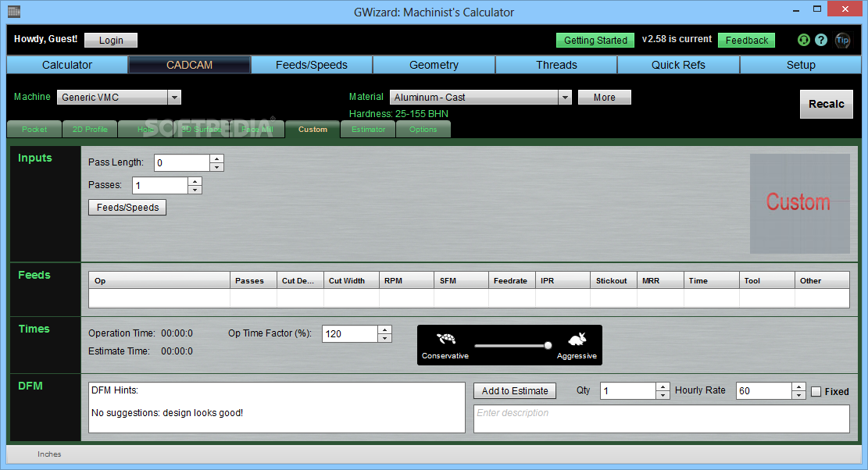Select the Pocket sub-tab

(x=34, y=130)
